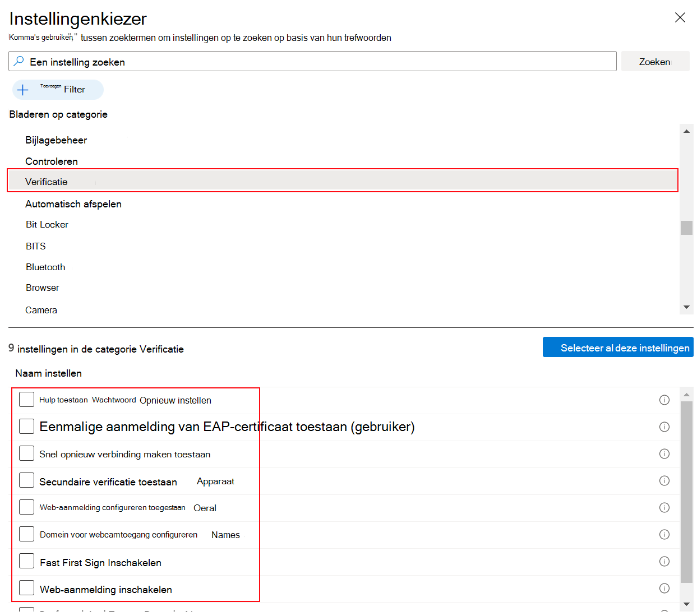The image size is (697, 616).
Task: Click the settings list scroll down arrow
Action: click(686, 604)
